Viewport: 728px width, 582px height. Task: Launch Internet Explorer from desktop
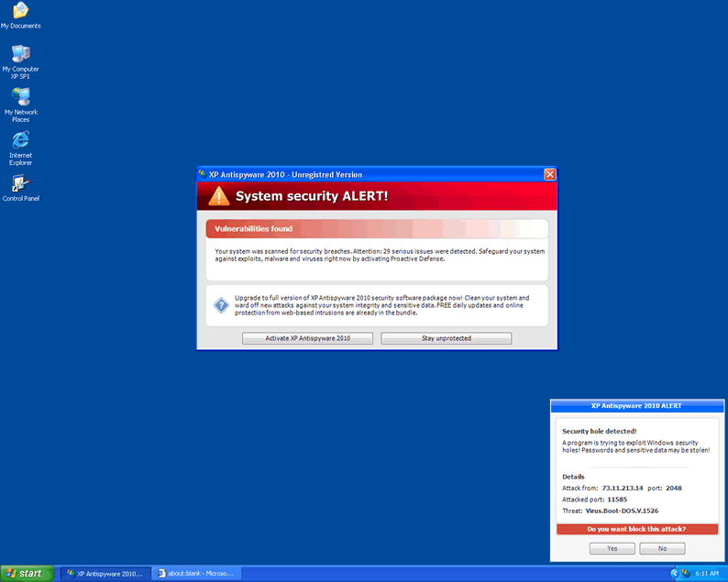[20, 140]
